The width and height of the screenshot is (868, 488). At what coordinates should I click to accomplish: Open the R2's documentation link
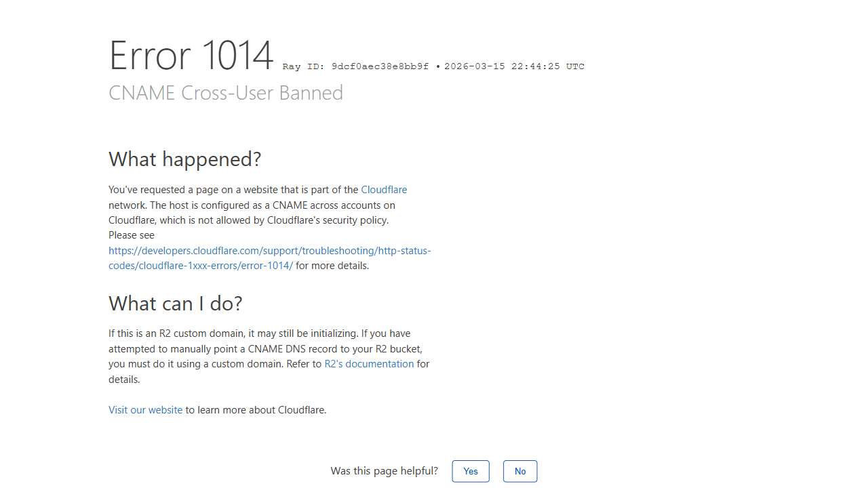369,364
